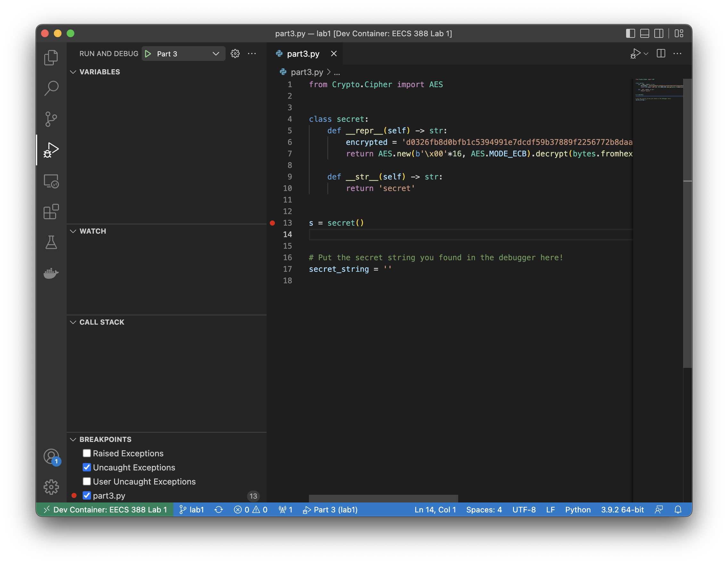Click the feedback icon in status bar
Image resolution: width=728 pixels, height=564 pixels.
tap(659, 510)
